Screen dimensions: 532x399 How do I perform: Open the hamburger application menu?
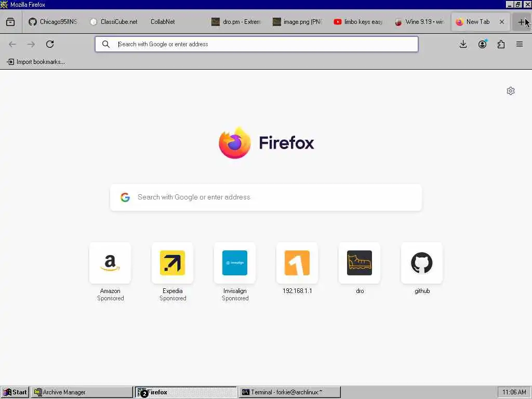tap(520, 44)
